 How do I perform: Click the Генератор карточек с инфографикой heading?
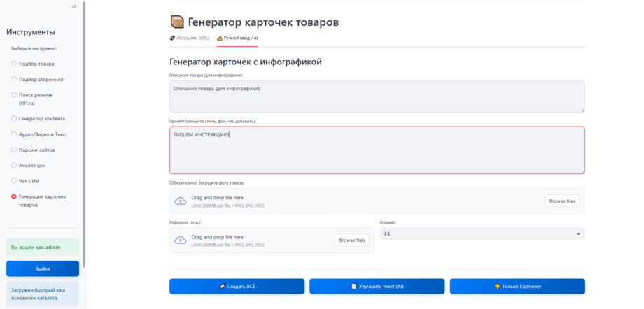click(246, 62)
